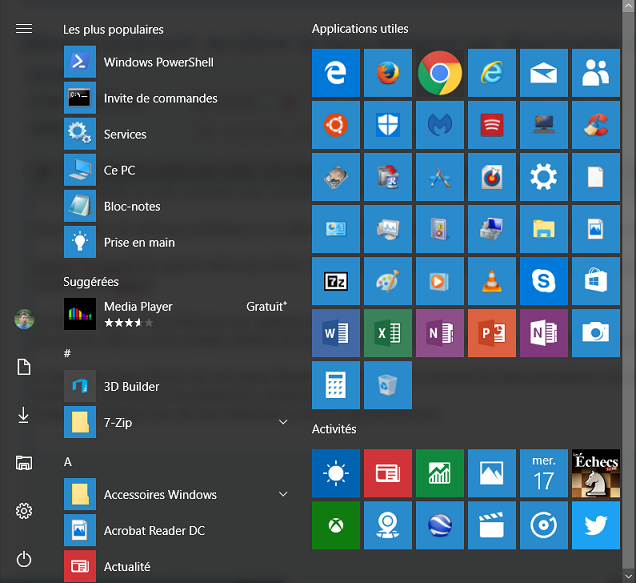Launch the Firefox tile

pyautogui.click(x=388, y=73)
